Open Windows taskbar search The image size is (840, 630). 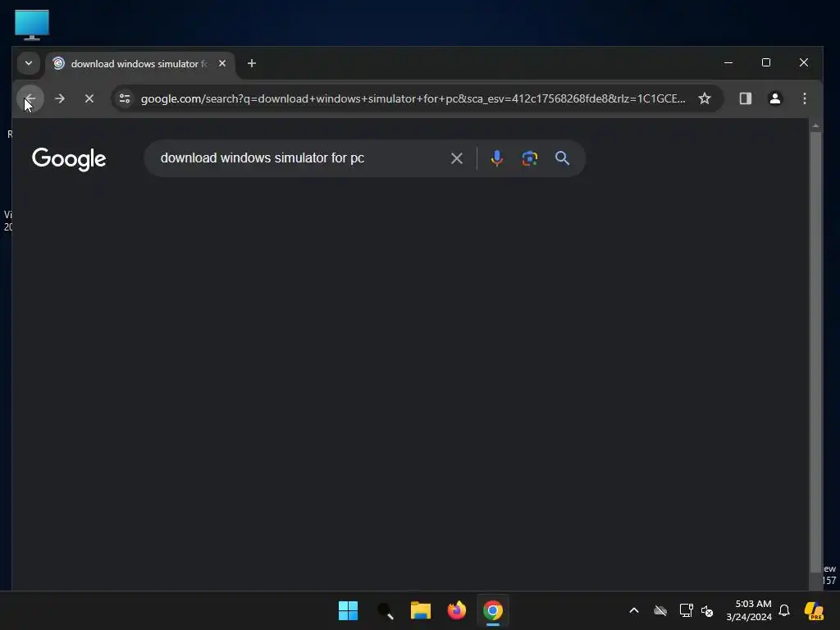click(x=386, y=610)
